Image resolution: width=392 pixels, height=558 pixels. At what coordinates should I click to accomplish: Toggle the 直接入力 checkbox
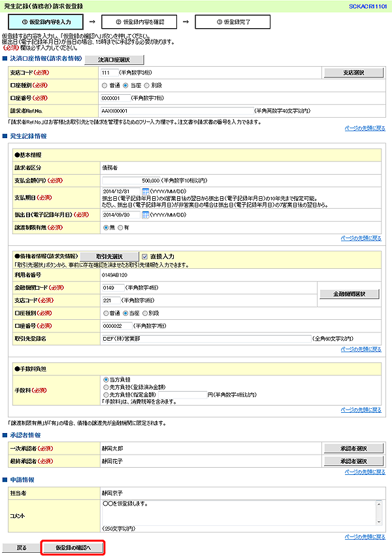click(144, 256)
